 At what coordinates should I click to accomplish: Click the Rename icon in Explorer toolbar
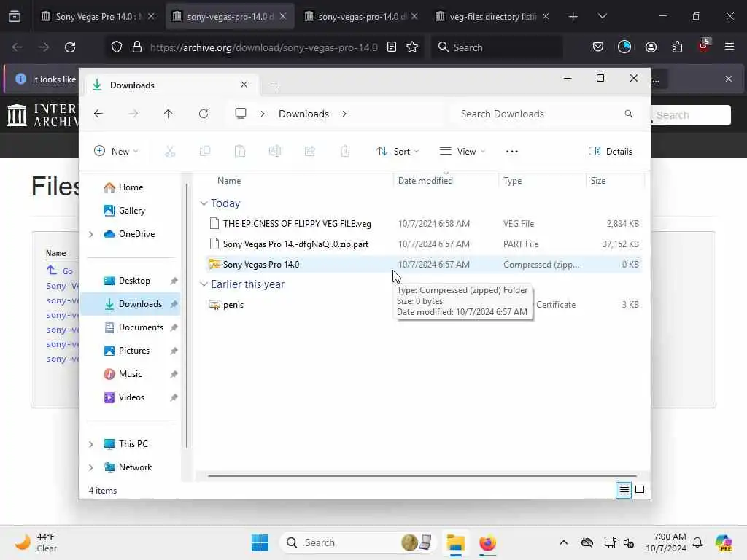click(x=275, y=152)
